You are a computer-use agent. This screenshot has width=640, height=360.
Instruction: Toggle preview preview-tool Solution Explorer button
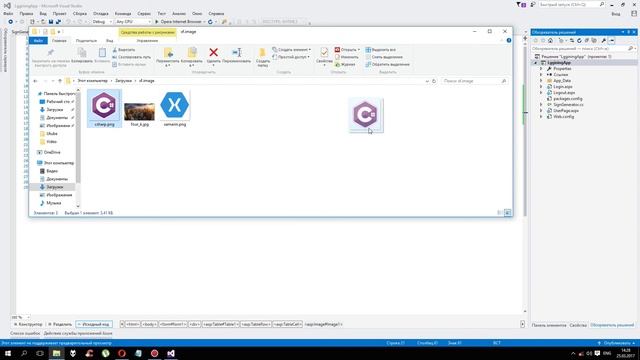pyautogui.click(x=611, y=40)
